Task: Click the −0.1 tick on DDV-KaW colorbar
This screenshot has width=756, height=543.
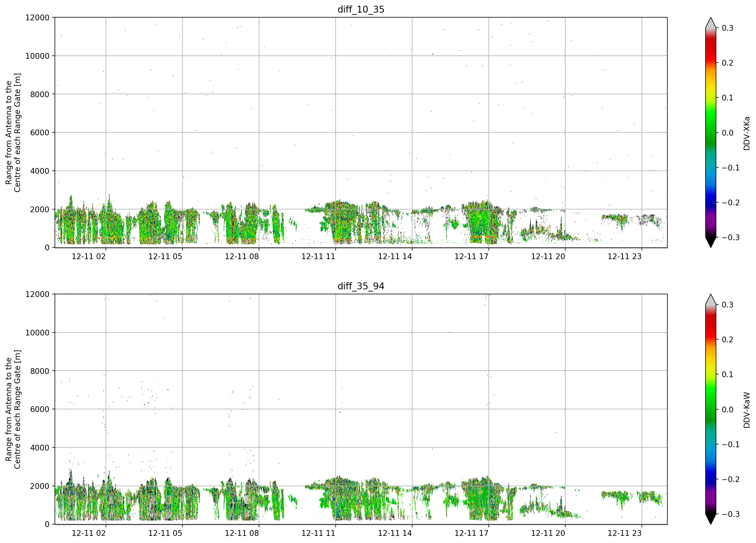Action: tap(731, 444)
